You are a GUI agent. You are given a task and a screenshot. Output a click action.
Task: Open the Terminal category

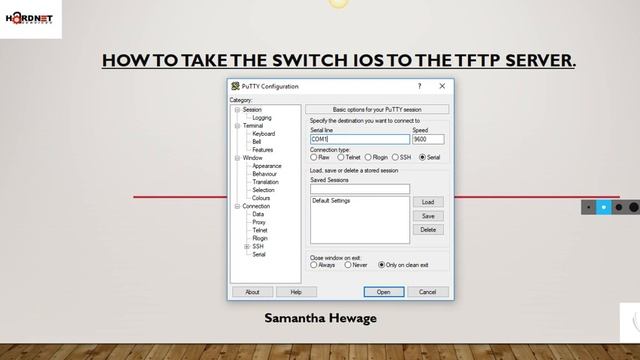(253, 126)
